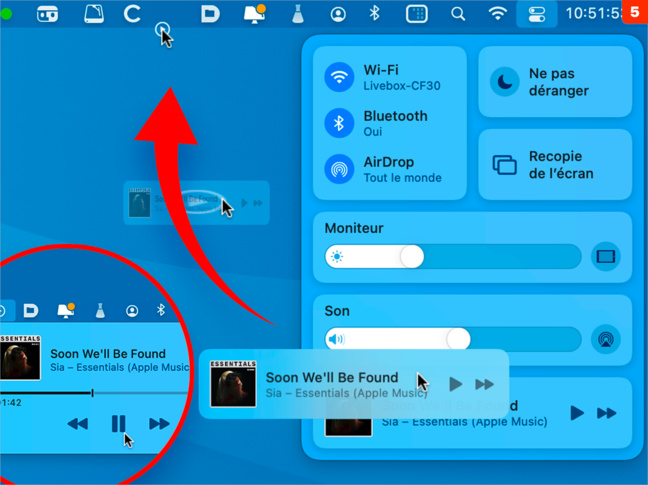Click the Moniteur brightness slider
Viewport: 648px width, 485px height.
coord(453,257)
